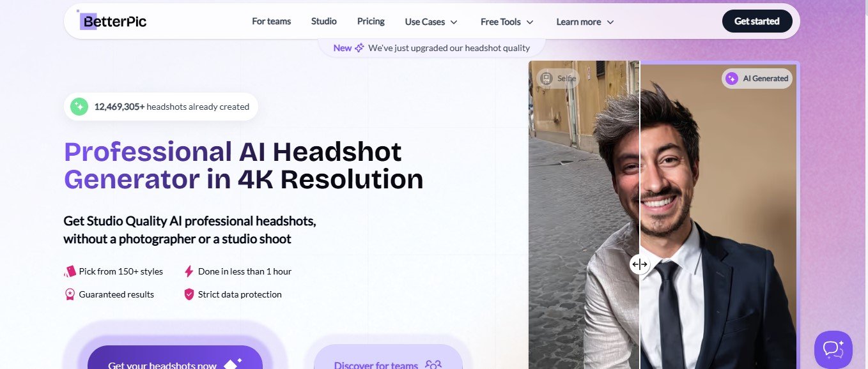Click the shield icon for Strict data protection
This screenshot has width=868, height=369.
tap(189, 294)
